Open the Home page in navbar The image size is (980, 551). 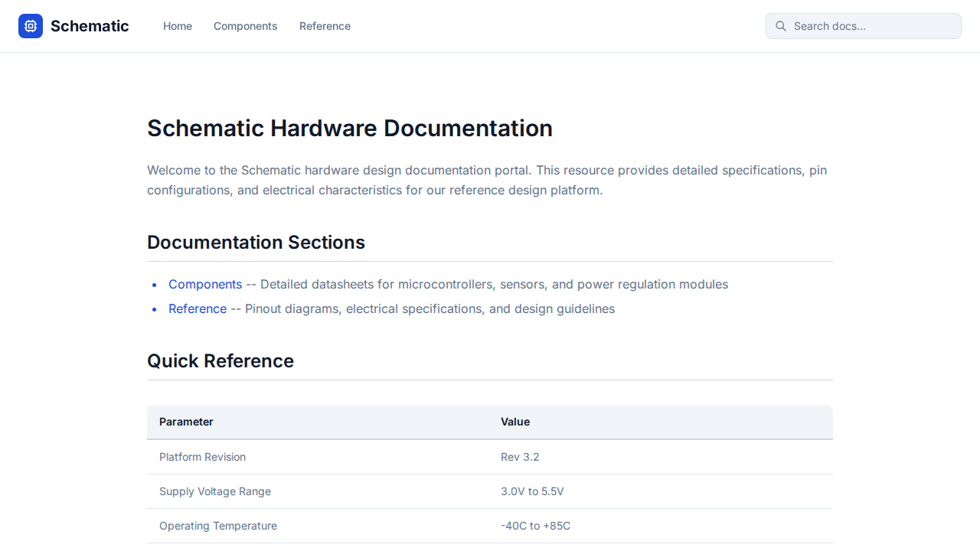[178, 26]
